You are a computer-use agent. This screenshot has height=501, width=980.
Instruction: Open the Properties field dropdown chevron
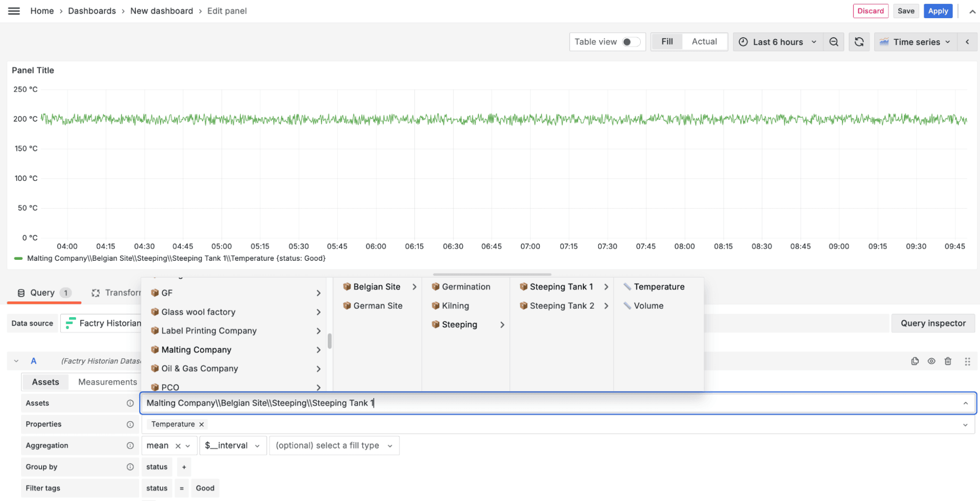click(965, 424)
